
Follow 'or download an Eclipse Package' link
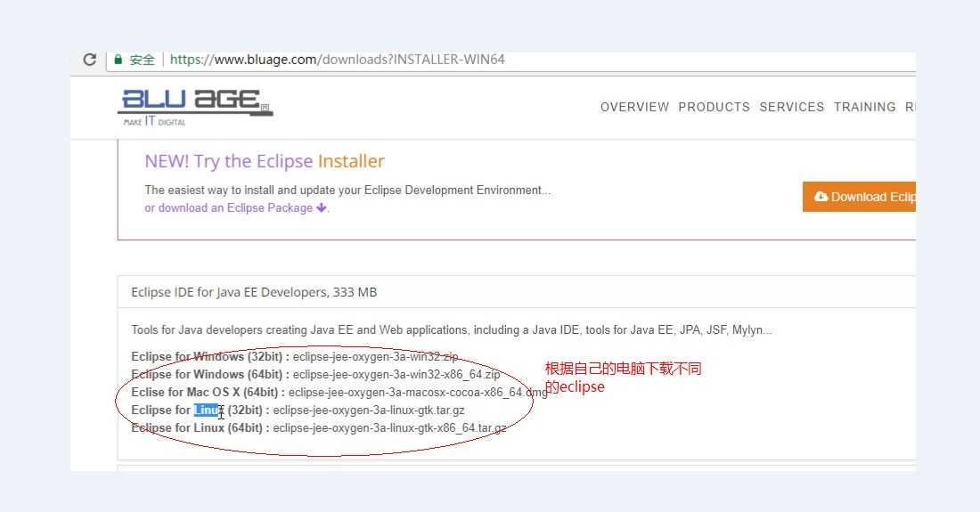point(229,208)
